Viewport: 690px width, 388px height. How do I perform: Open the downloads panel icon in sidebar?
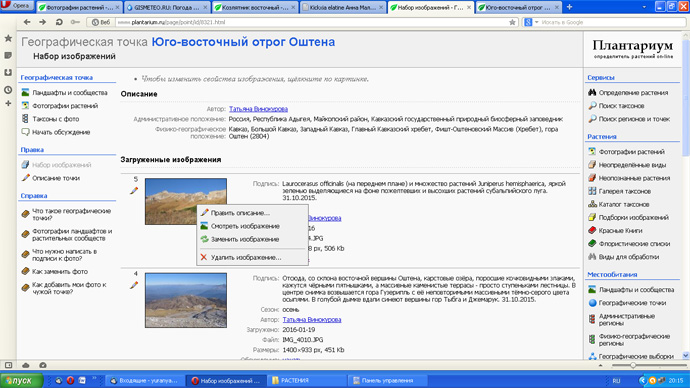[8, 72]
